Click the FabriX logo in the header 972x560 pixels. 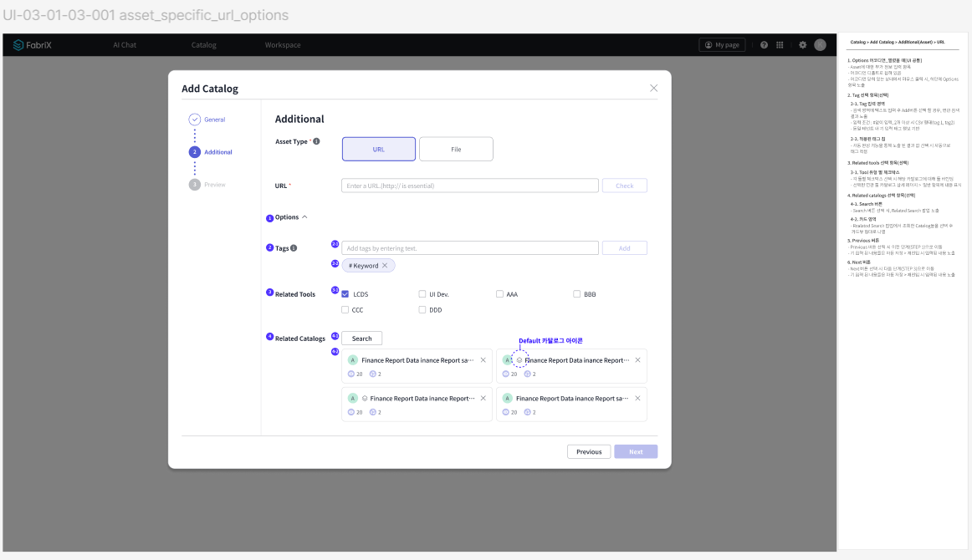click(33, 44)
